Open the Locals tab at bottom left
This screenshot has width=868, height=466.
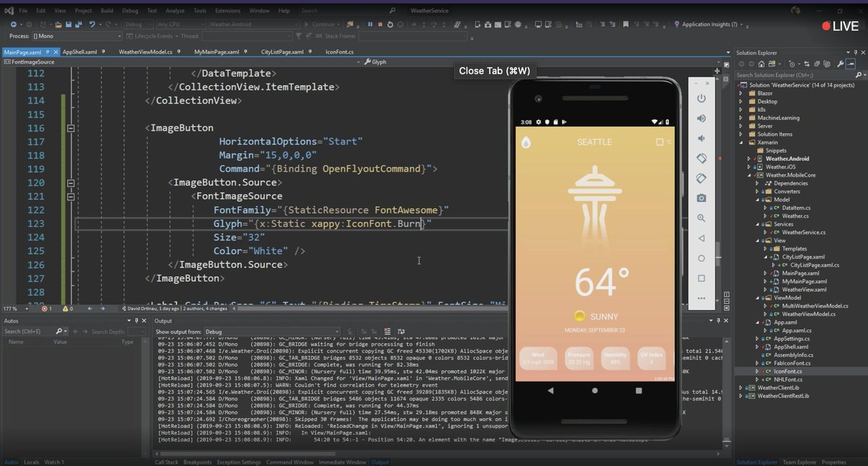click(x=31, y=462)
